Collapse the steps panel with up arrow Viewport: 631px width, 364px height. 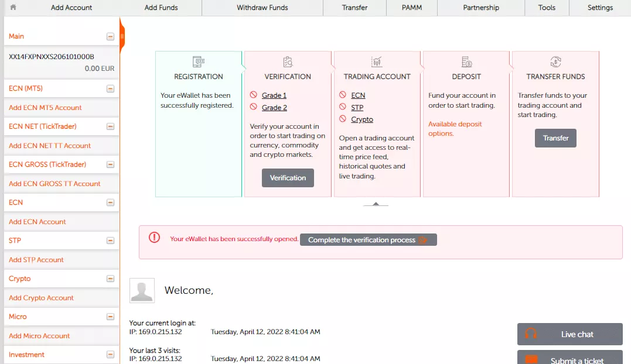[376, 204]
